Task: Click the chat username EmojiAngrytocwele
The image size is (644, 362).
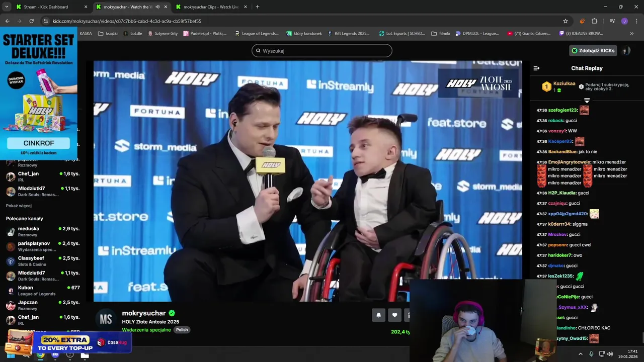Action: pyautogui.click(x=569, y=162)
